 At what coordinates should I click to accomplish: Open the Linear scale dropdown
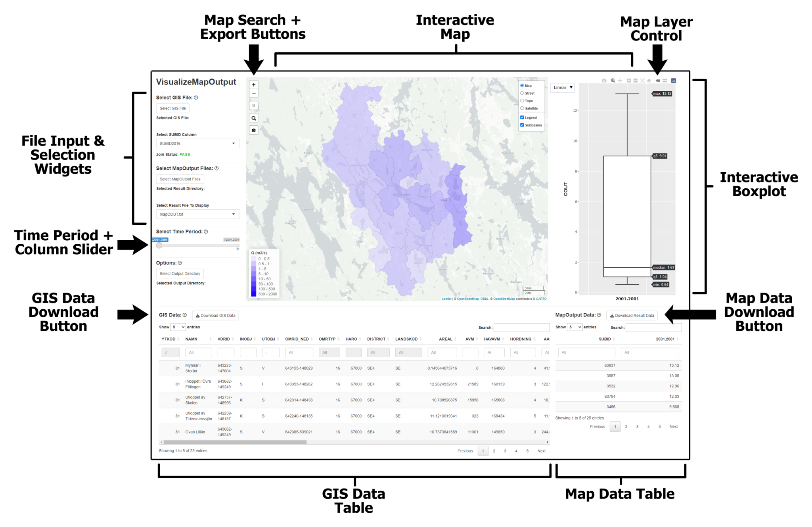point(562,88)
